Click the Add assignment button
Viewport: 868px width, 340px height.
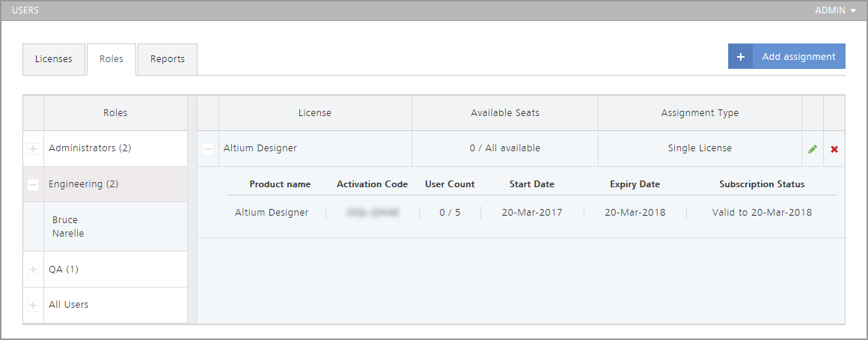tap(798, 57)
